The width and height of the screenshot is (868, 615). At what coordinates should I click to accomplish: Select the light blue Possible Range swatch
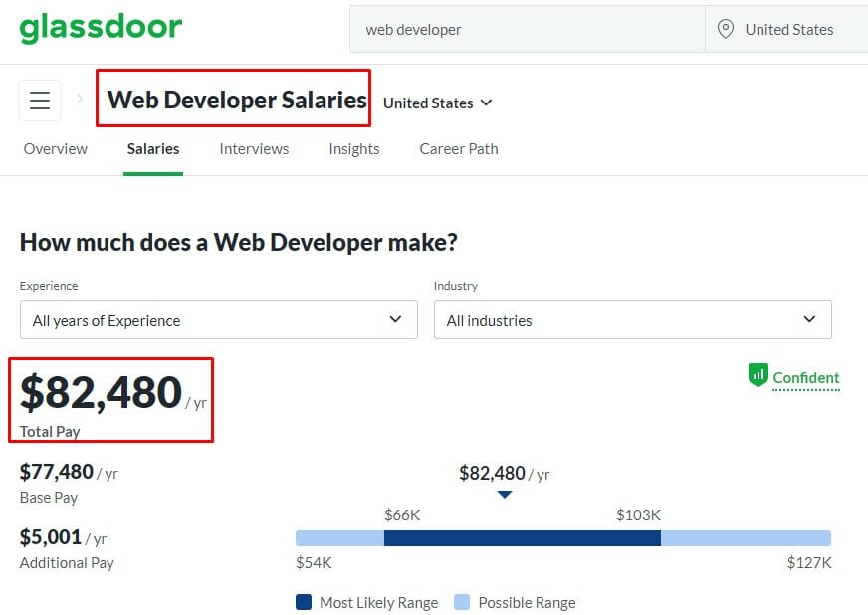(462, 602)
